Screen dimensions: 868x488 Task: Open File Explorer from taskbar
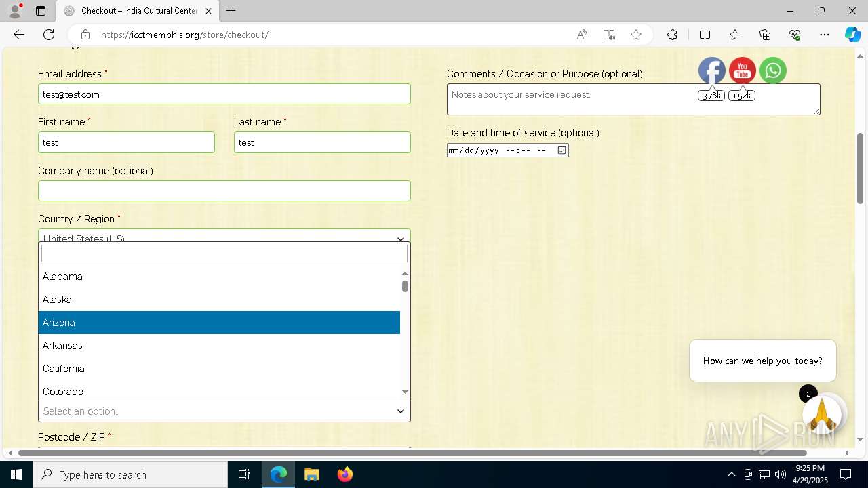311,474
